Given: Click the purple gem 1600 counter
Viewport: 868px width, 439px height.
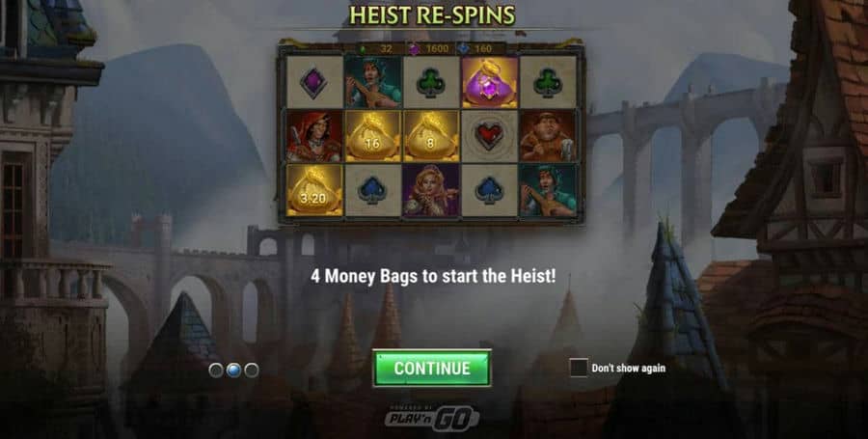Looking at the screenshot, I should tap(429, 48).
